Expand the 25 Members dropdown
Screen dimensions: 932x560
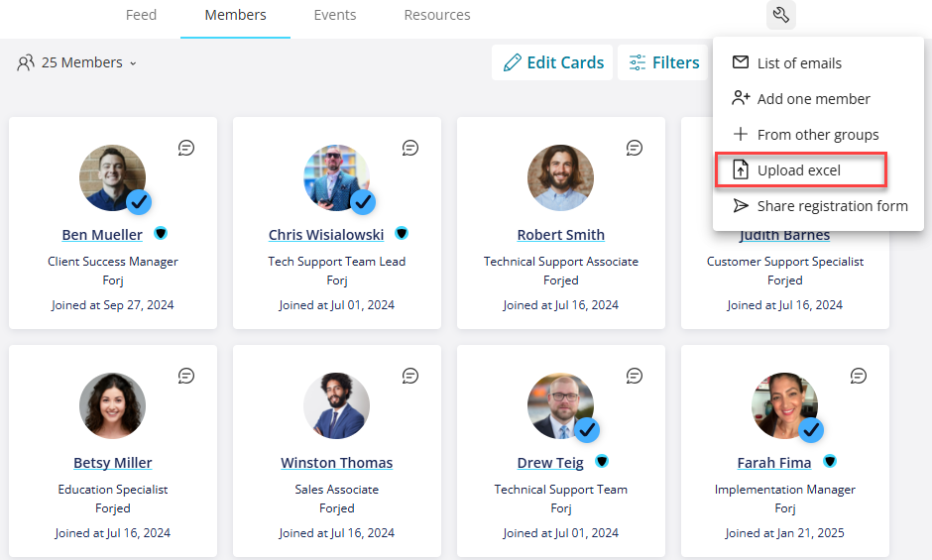click(x=77, y=62)
